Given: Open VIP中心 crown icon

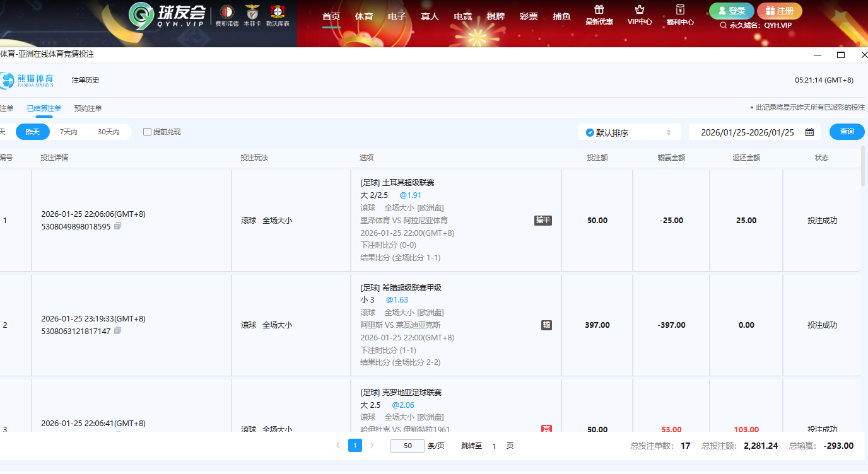Looking at the screenshot, I should 640,9.
